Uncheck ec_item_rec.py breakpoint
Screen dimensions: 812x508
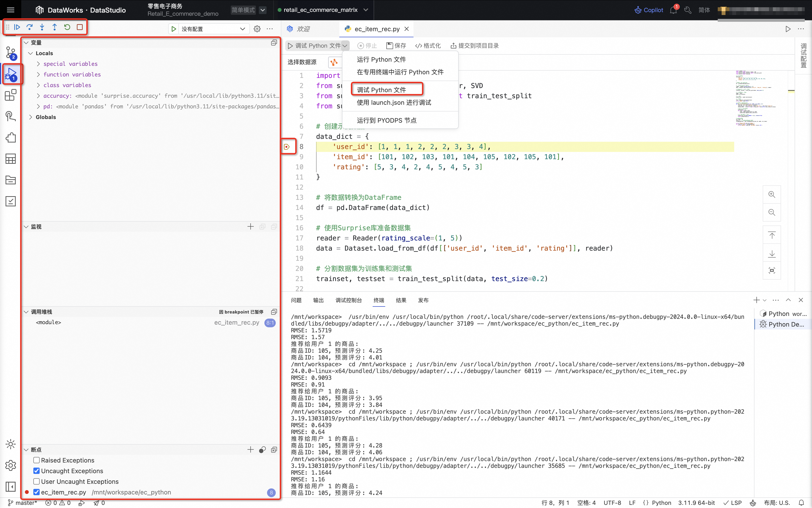[36, 492]
